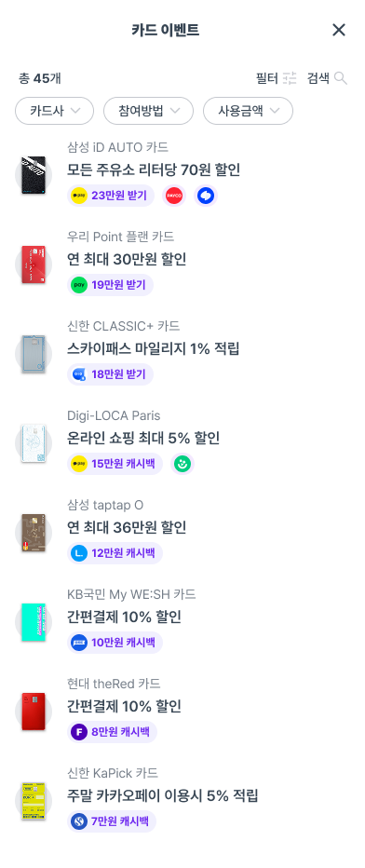Open 스카이패스 마일리지 1% 적립 event

tap(154, 348)
